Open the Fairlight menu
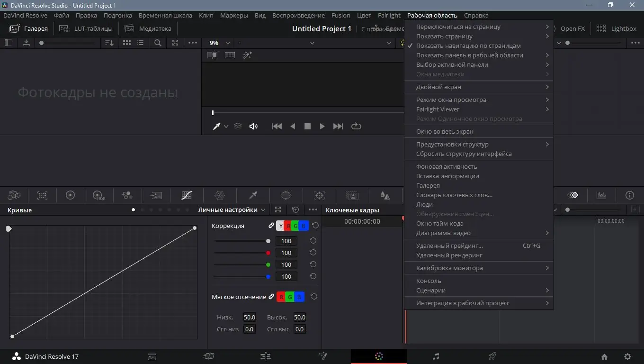 [x=389, y=15]
